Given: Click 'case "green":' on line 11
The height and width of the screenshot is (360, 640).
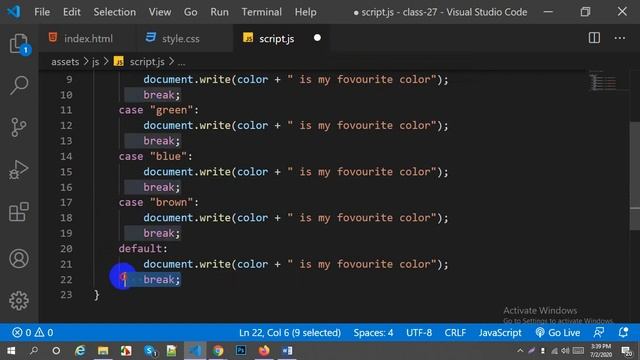Looking at the screenshot, I should point(159,110).
